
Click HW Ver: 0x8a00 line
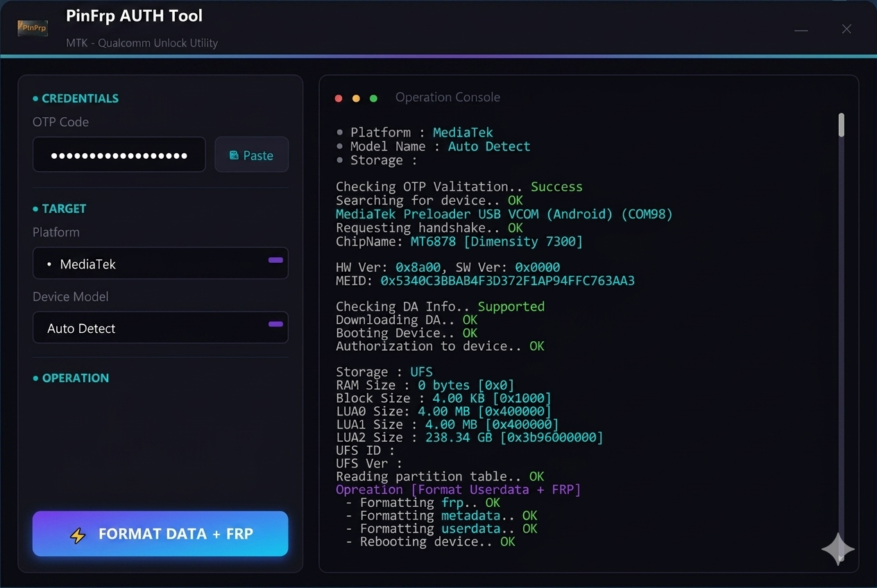[448, 267]
